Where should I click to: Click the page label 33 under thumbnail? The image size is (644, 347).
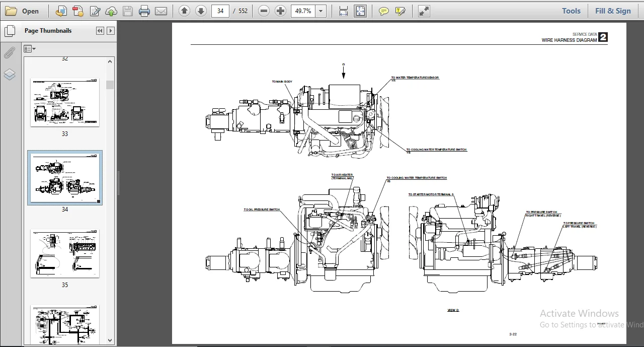tap(65, 134)
